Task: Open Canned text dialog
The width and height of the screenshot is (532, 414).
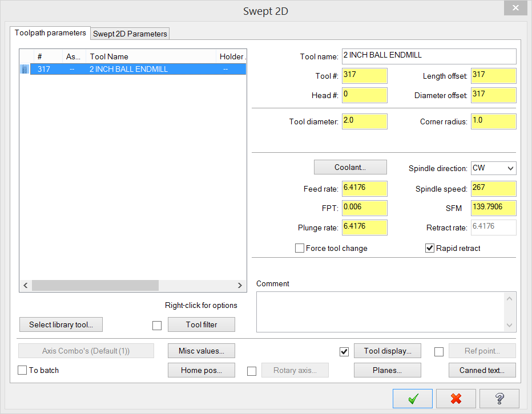Action: tap(482, 370)
